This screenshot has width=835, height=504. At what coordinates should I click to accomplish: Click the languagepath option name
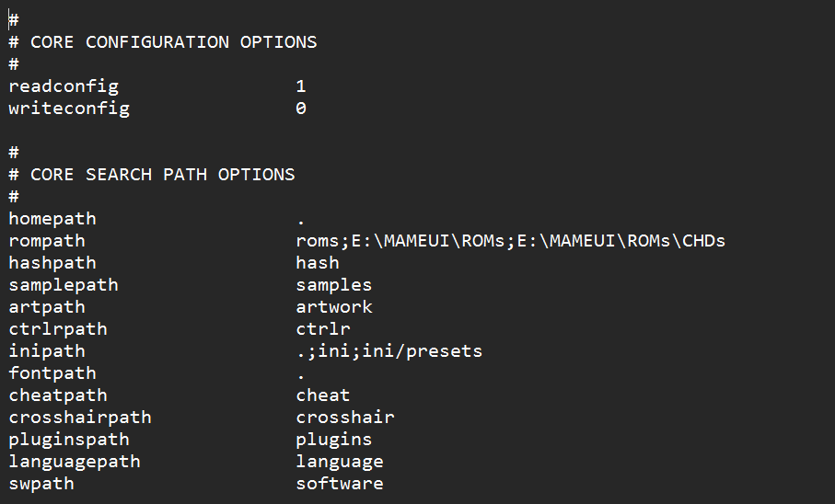tap(75, 462)
